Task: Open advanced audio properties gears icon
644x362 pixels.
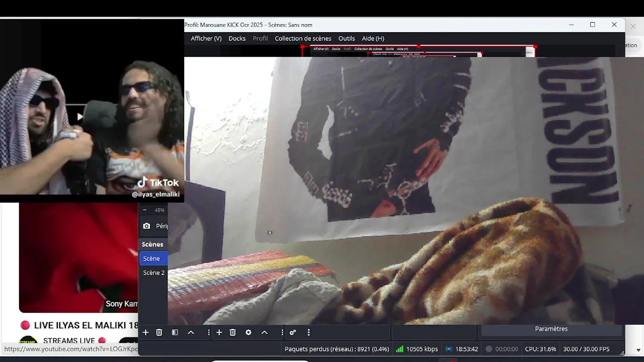Action: (x=292, y=332)
